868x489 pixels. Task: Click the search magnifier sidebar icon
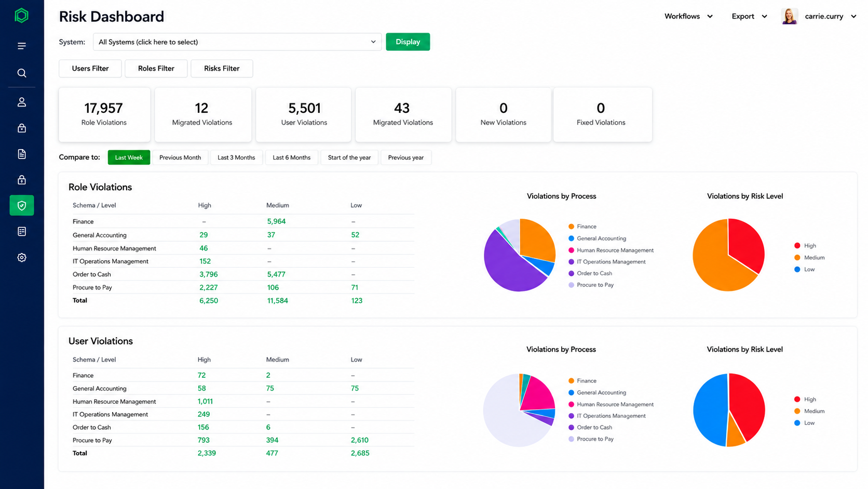click(22, 73)
